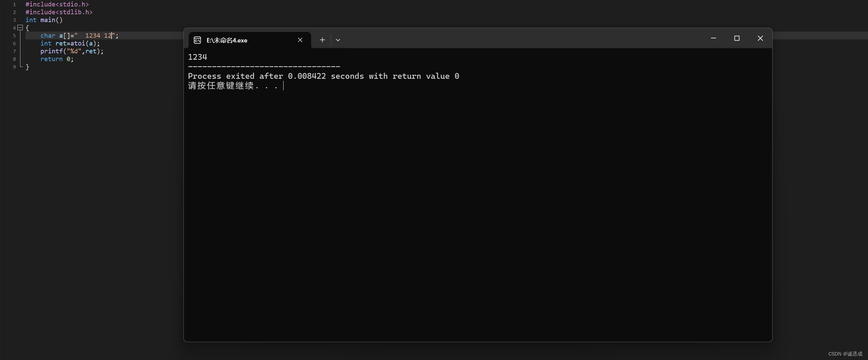Screen dimensions: 868x360
Task: Click the string literal in char a[]
Action: 97,36
